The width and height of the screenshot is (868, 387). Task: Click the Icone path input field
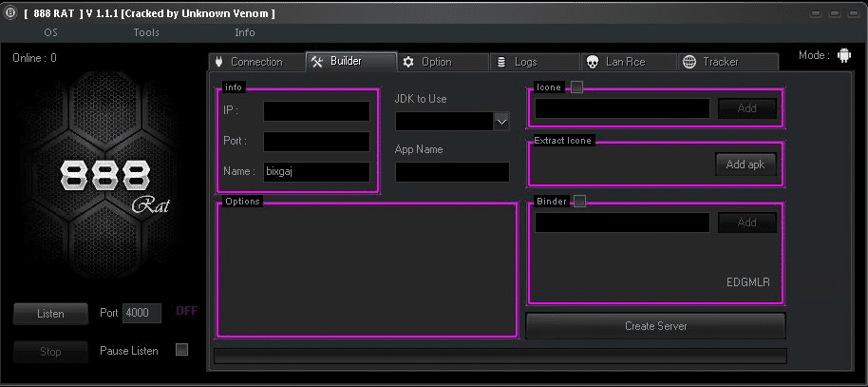click(x=622, y=108)
